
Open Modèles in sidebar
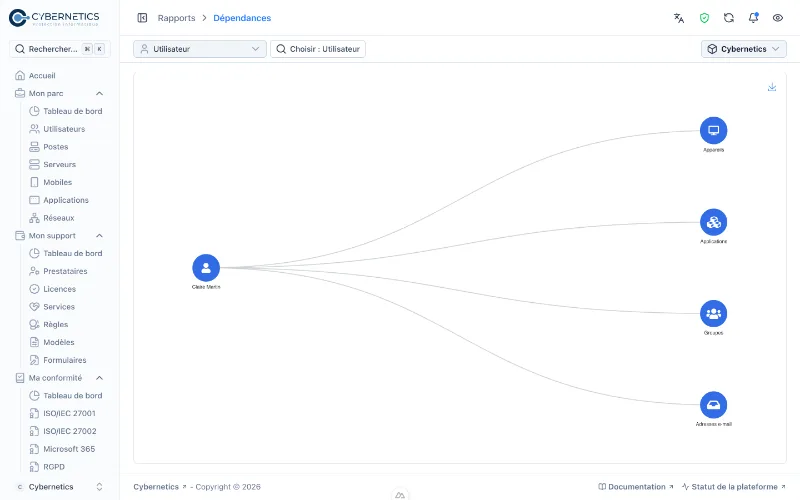(x=59, y=342)
